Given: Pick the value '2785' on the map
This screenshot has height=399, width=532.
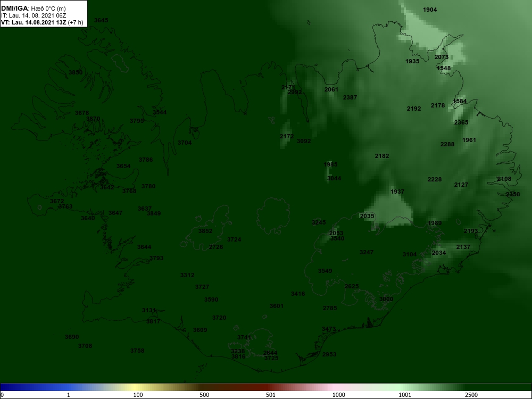Looking at the screenshot, I should (x=330, y=308).
